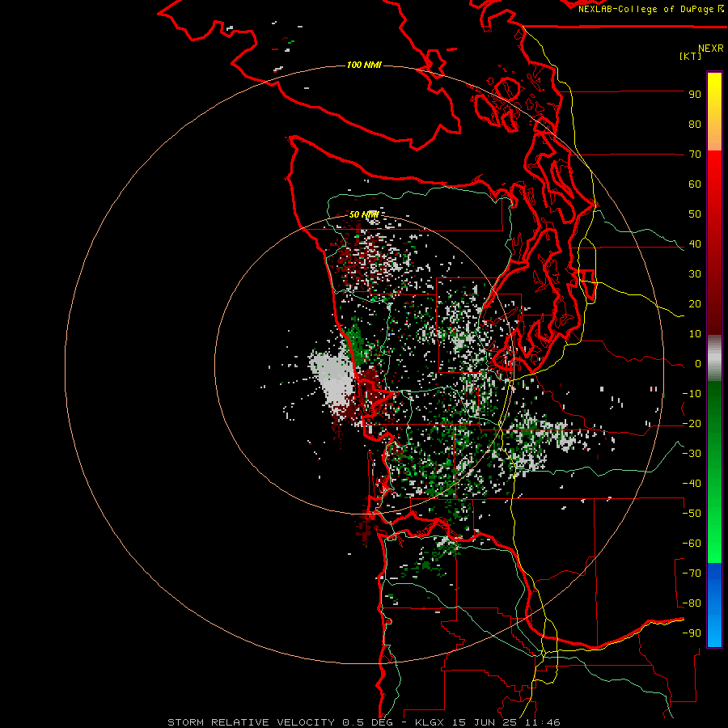Select the -20 value on the velocity scale
This screenshot has width=728, height=728.
coord(692,424)
